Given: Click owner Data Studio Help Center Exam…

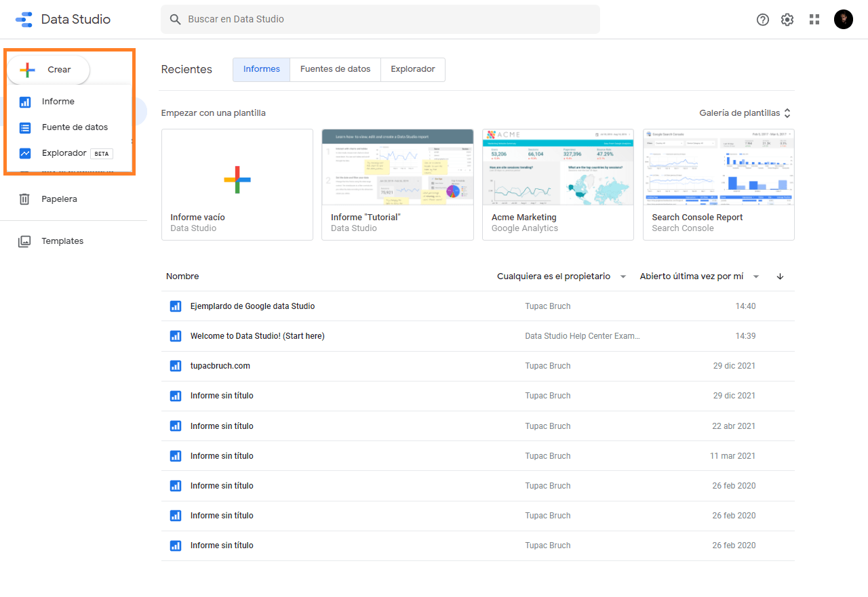Looking at the screenshot, I should [583, 336].
